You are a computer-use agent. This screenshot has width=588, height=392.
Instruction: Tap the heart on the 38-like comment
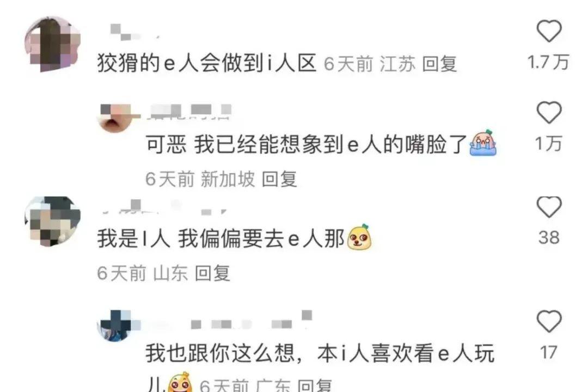click(549, 207)
